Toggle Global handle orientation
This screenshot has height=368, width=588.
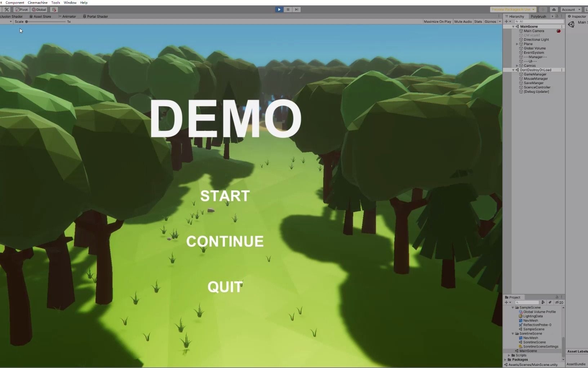pos(39,9)
